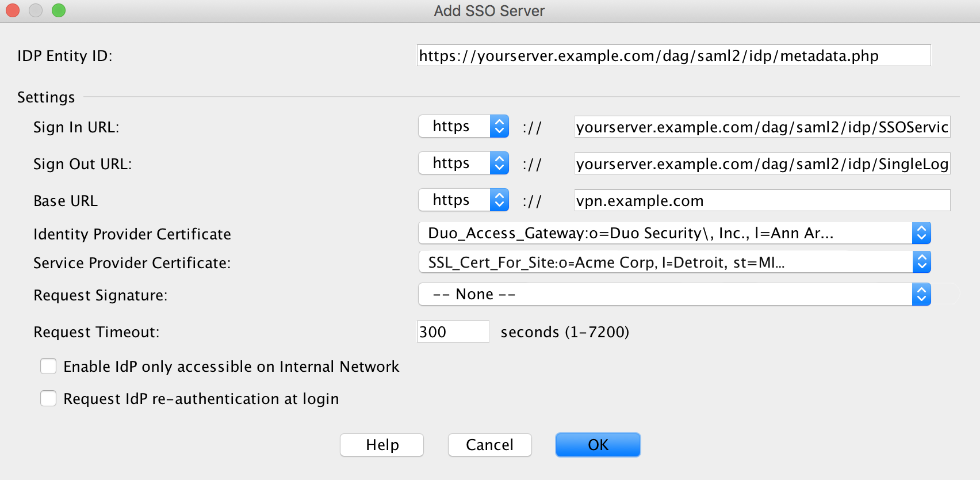
Task: Edit the Request Timeout value
Action: (453, 332)
